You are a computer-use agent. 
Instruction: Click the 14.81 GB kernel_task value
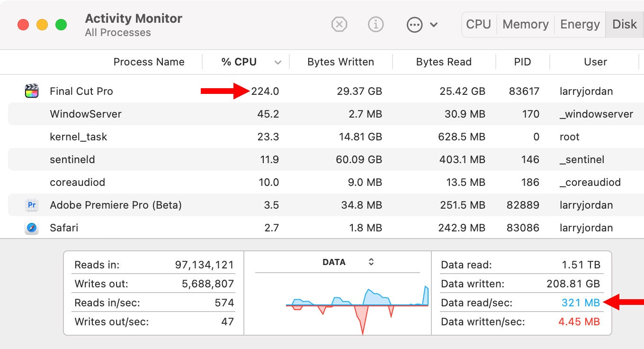click(x=359, y=137)
